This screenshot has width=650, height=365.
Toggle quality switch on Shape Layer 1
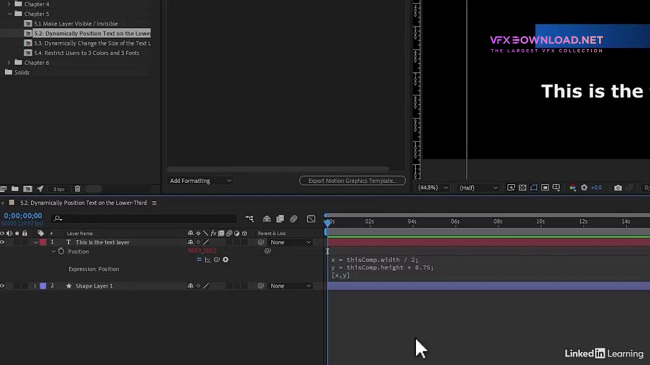[x=206, y=286]
